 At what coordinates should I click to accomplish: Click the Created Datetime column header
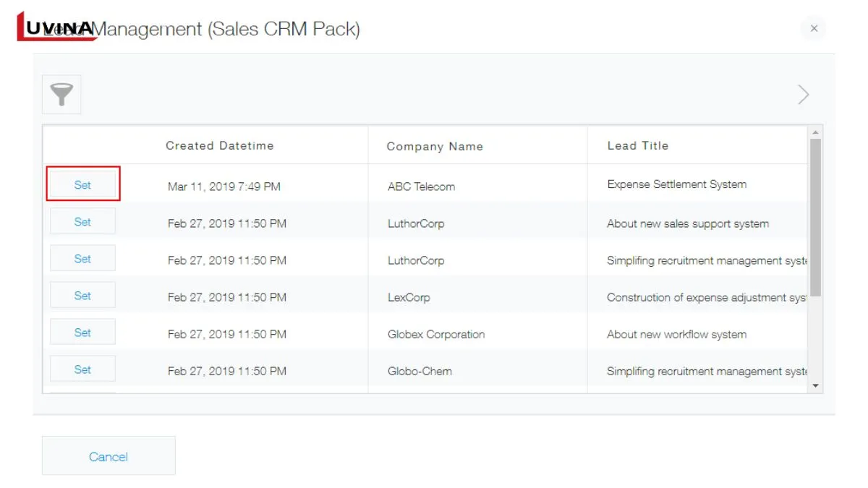click(219, 145)
